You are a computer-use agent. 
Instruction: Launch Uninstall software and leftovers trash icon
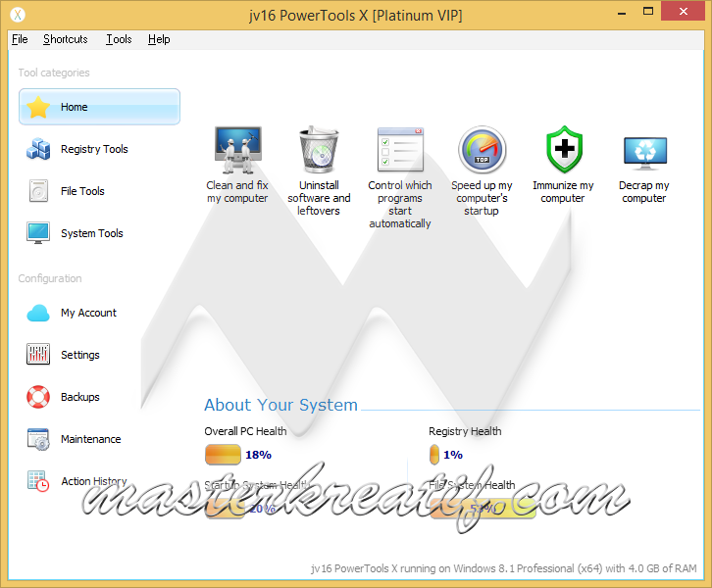coord(319,149)
